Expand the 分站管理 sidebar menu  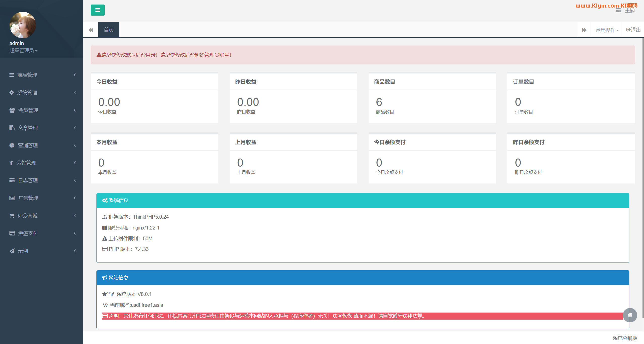[26, 163]
